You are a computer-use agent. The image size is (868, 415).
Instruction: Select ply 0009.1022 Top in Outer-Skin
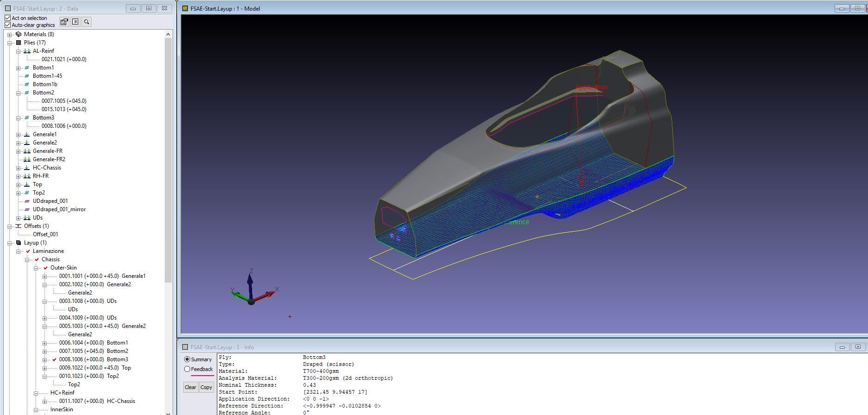point(94,368)
